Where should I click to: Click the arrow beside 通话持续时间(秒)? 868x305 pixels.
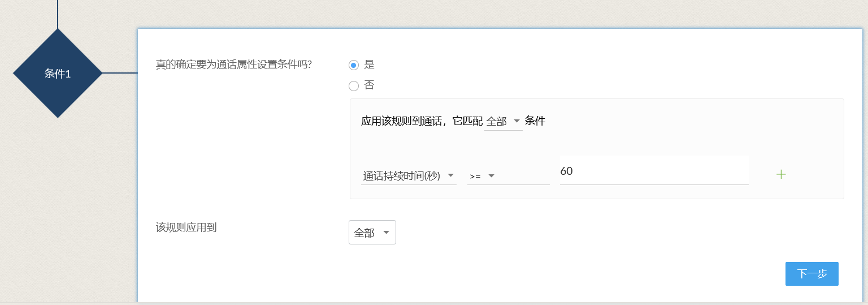[450, 176]
